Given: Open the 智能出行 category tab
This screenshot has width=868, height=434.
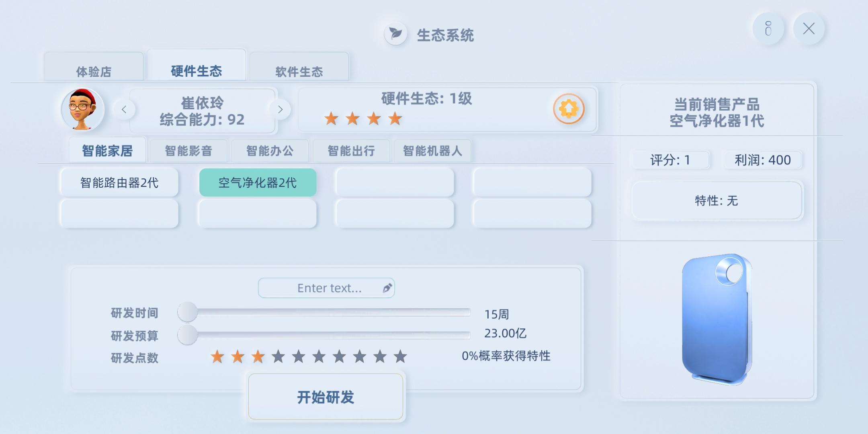Looking at the screenshot, I should coord(351,151).
